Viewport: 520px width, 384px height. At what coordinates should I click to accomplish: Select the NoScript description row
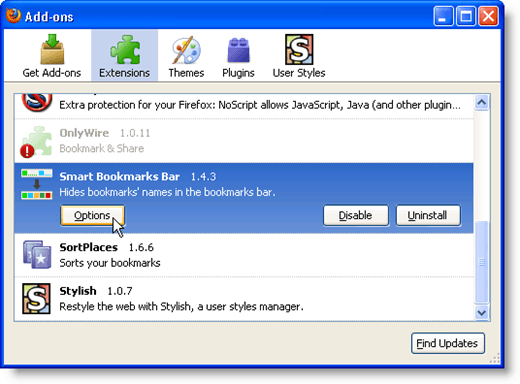point(244,106)
